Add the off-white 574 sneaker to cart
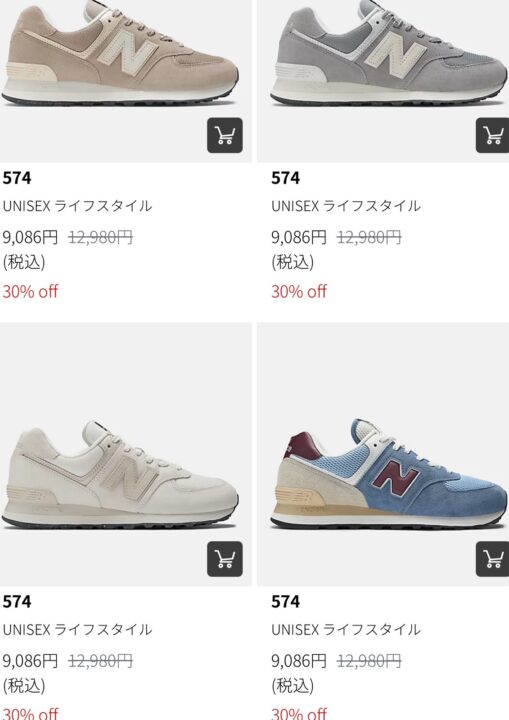Image resolution: width=509 pixels, height=720 pixels. [225, 559]
